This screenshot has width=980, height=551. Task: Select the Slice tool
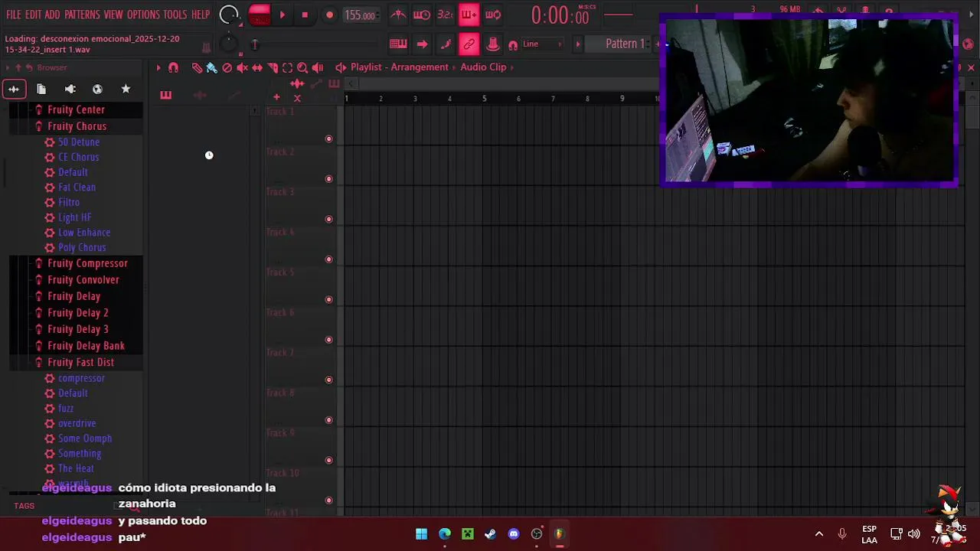[x=273, y=68]
